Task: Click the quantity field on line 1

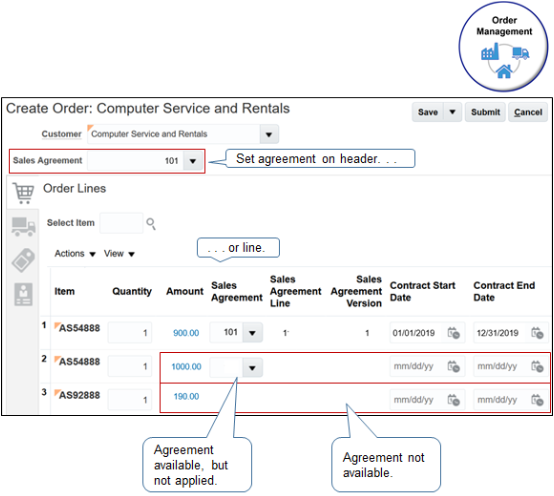Action: coord(130,332)
